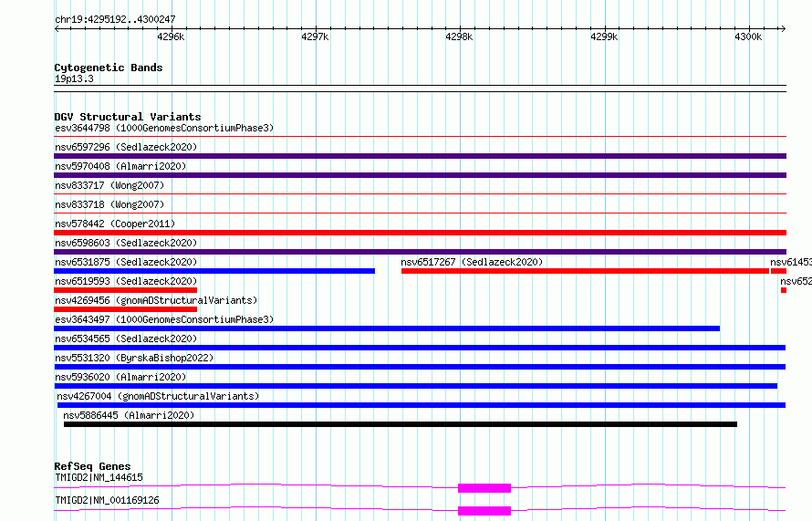Screen dimensions: 812x521
Task: Click the left arrowhead of the ruler
Action: coord(57,28)
